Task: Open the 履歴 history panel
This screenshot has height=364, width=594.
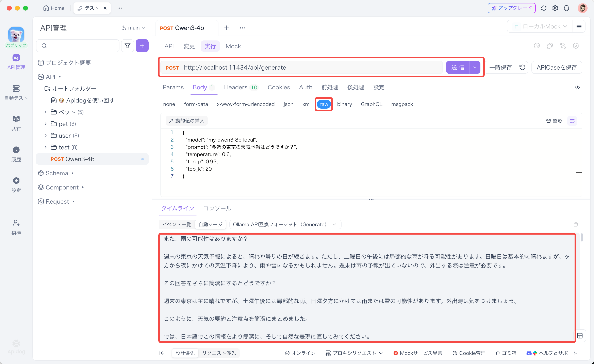Action: (16, 154)
